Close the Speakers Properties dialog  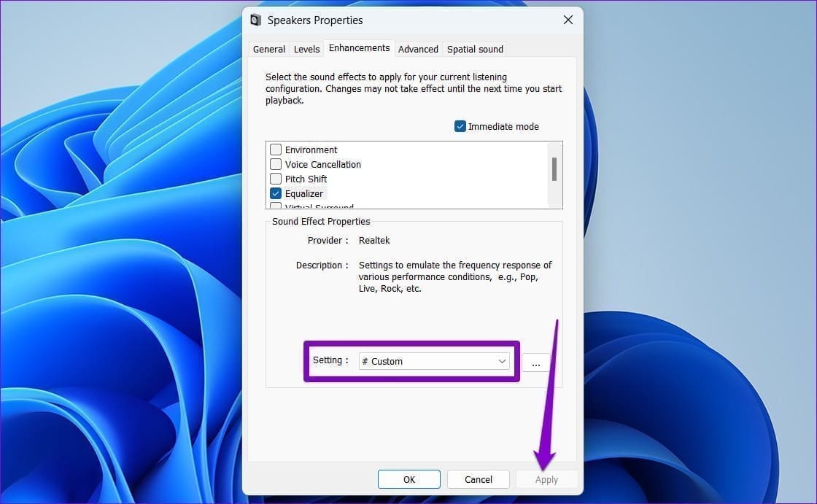pos(568,20)
